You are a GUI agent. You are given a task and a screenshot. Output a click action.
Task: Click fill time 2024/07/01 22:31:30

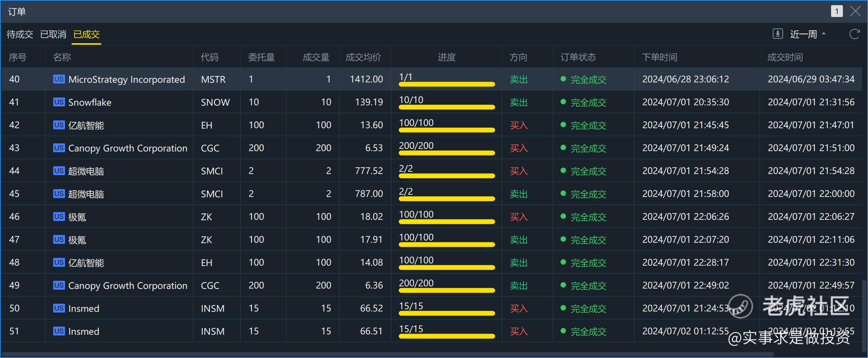click(x=811, y=262)
